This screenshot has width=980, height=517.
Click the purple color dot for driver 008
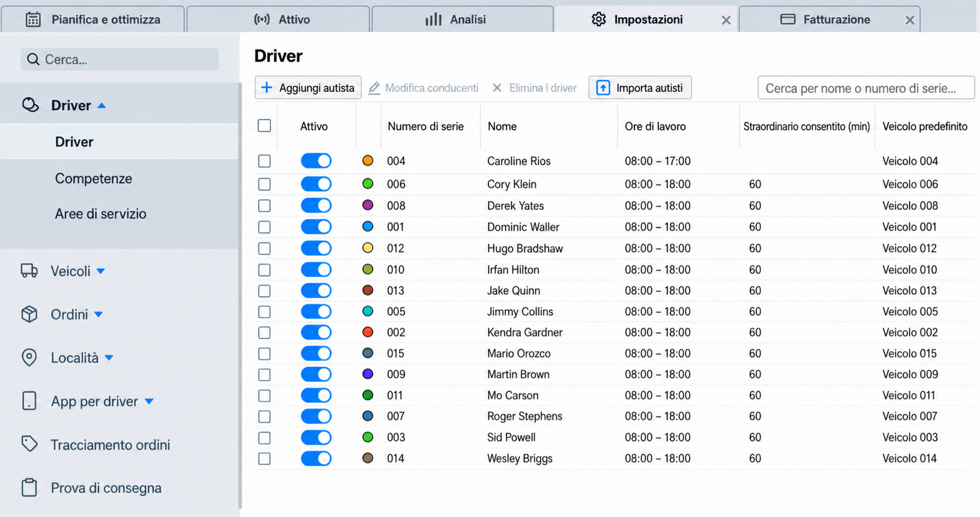click(x=368, y=205)
